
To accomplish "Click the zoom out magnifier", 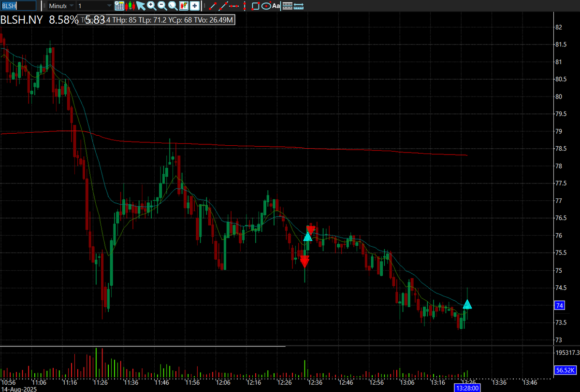I will (x=162, y=6).
